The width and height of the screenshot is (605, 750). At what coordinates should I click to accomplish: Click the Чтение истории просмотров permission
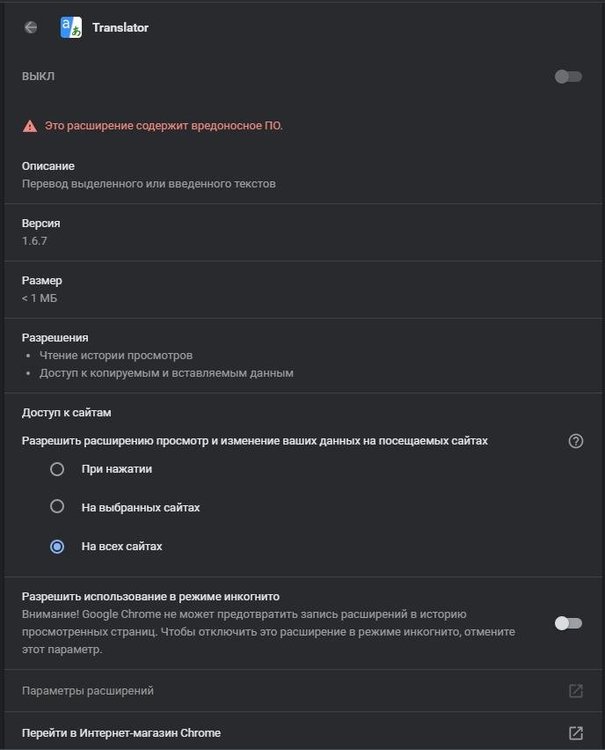(x=117, y=355)
